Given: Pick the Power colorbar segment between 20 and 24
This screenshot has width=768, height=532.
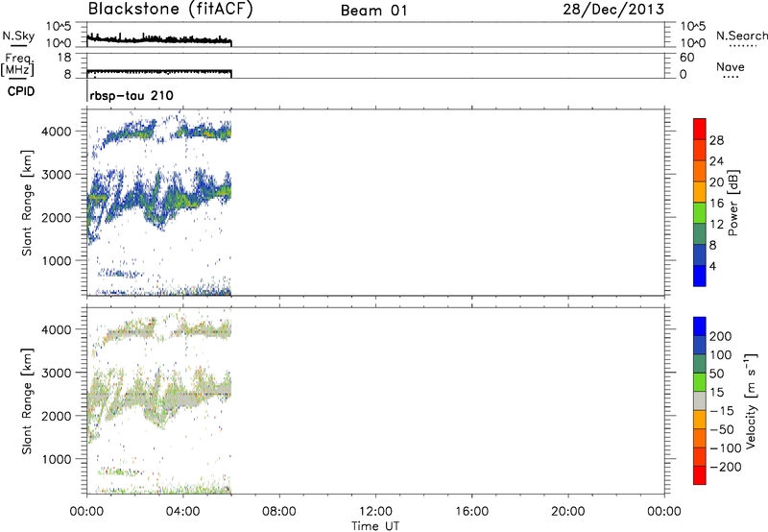Looking at the screenshot, I should tap(700, 171).
